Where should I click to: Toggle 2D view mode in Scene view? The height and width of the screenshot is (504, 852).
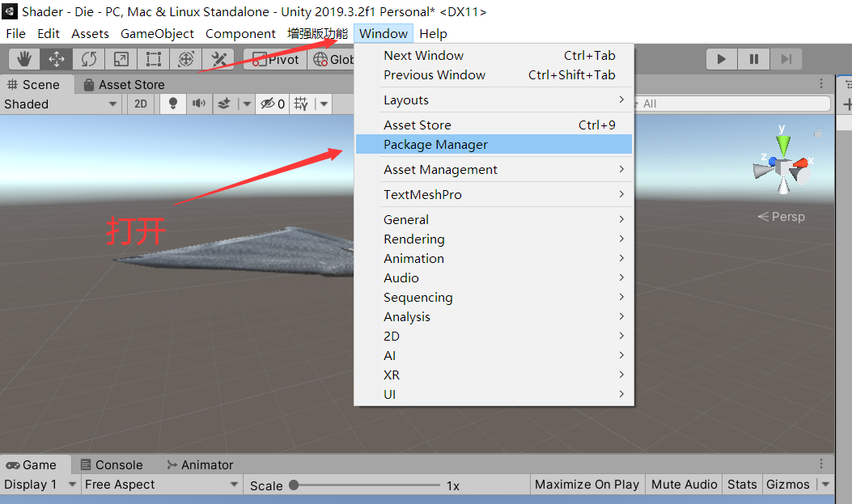click(x=142, y=104)
